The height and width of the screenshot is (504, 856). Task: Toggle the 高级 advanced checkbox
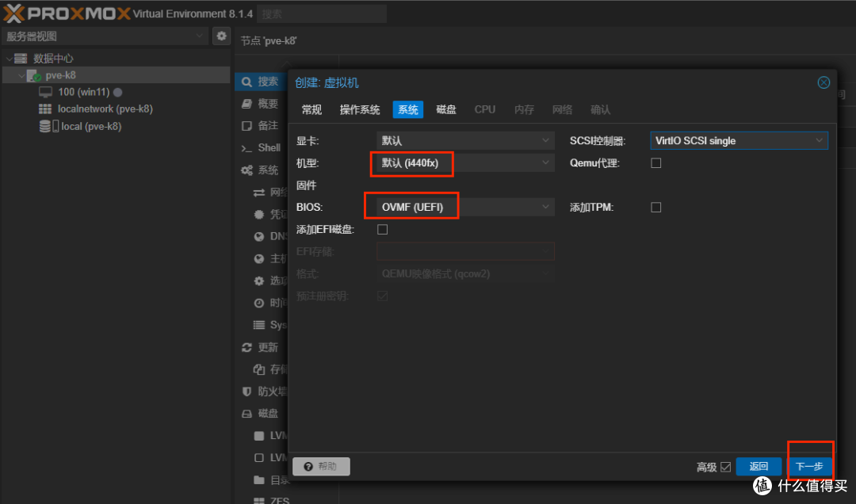coord(725,468)
